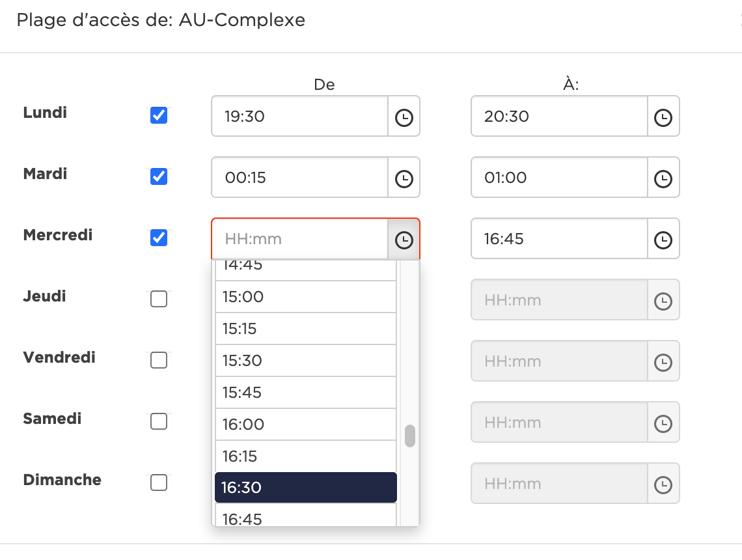
Task: Open clock picker for Mardi end time
Action: 663,178
